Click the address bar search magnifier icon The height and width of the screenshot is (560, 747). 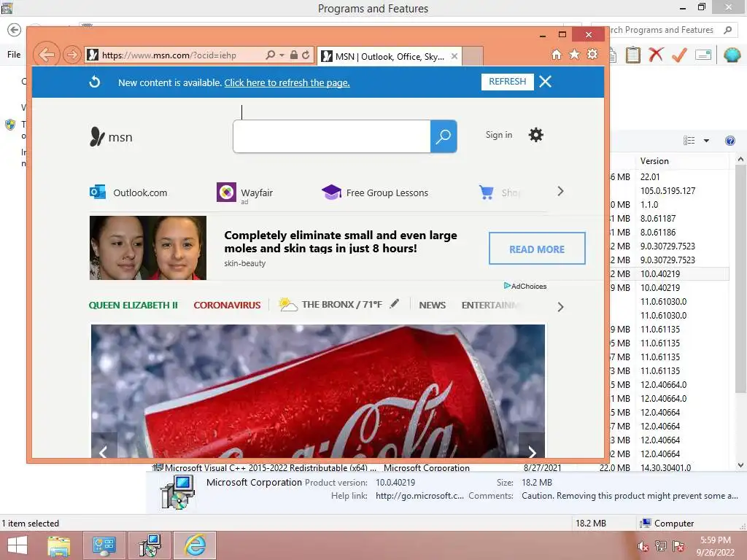coord(270,55)
